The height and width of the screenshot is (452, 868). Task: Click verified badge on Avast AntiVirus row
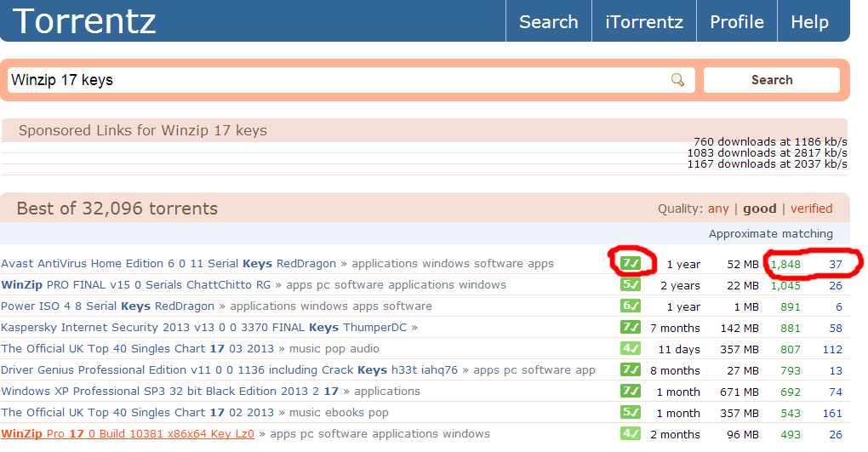pos(631,263)
